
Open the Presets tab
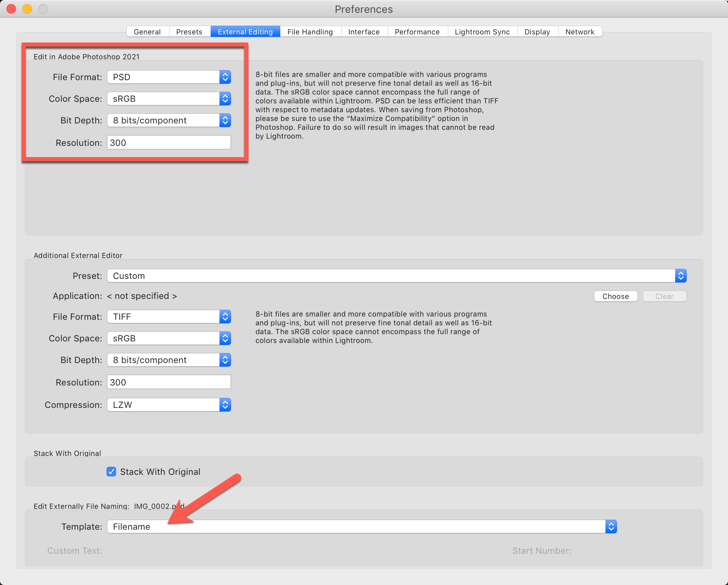pos(189,32)
